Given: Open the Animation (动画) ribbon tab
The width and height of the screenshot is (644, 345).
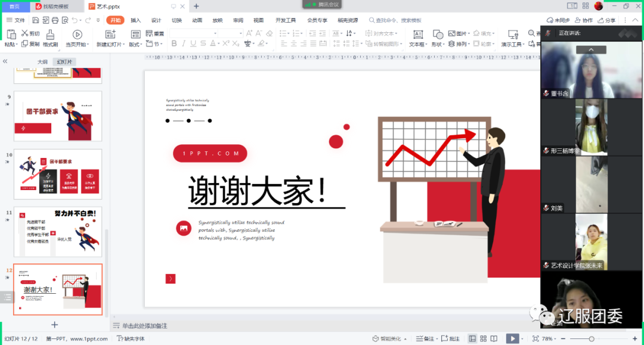Looking at the screenshot, I should (197, 20).
